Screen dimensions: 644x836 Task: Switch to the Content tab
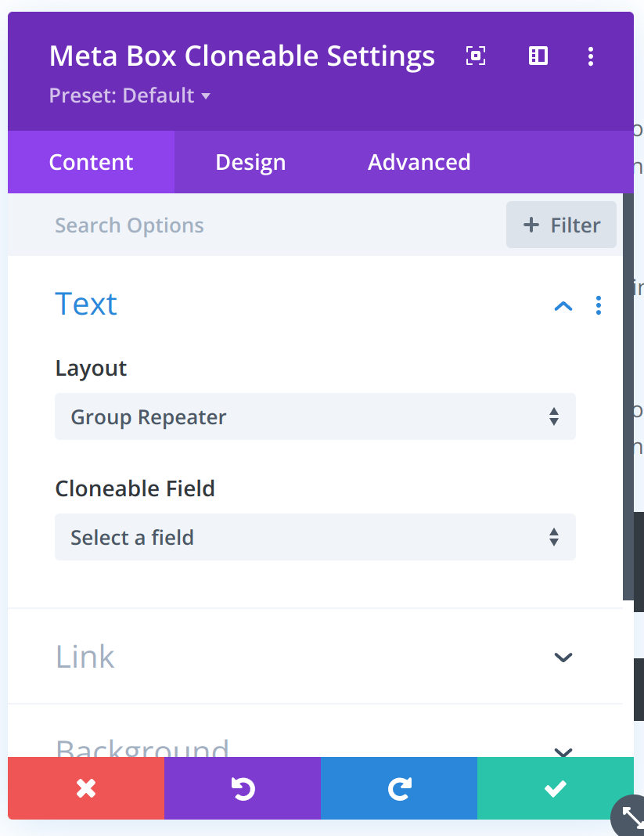click(x=91, y=162)
